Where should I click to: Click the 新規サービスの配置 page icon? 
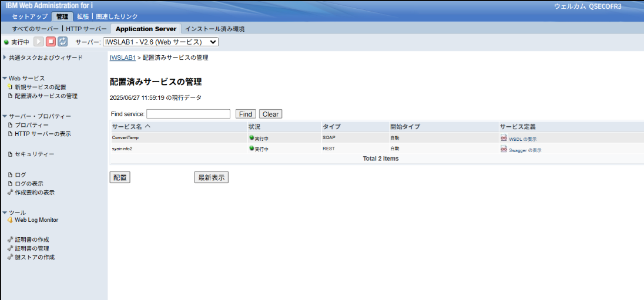[x=10, y=87]
